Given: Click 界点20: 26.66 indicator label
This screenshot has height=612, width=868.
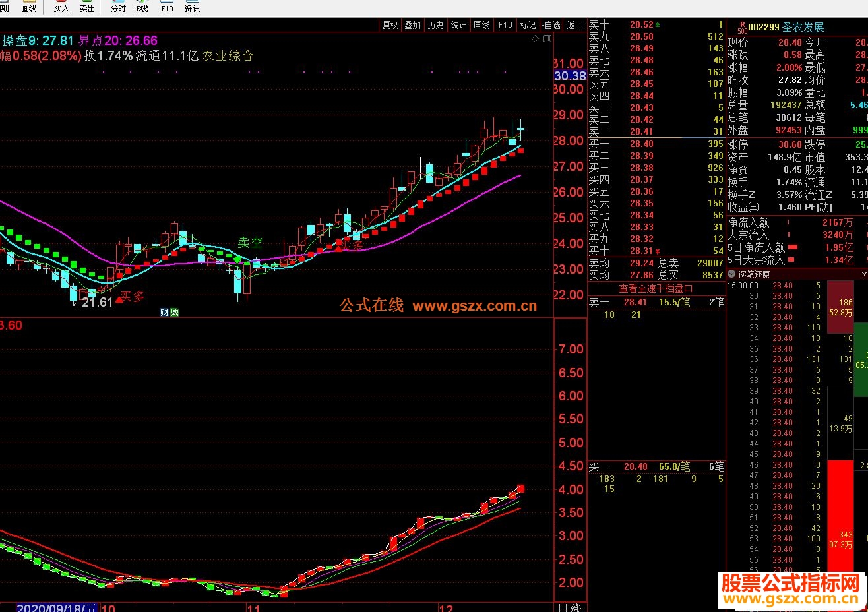Looking at the screenshot, I should click(x=118, y=40).
